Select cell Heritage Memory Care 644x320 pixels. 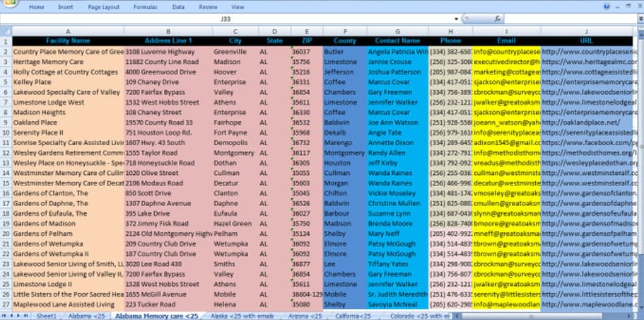coord(68,62)
